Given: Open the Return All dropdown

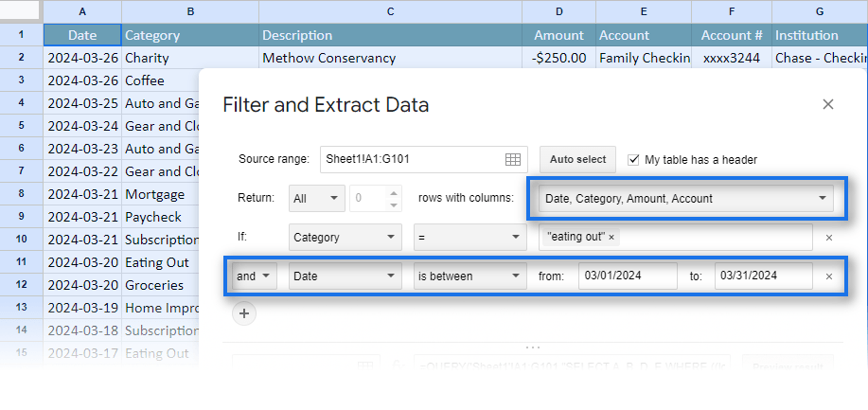Looking at the screenshot, I should 316,198.
